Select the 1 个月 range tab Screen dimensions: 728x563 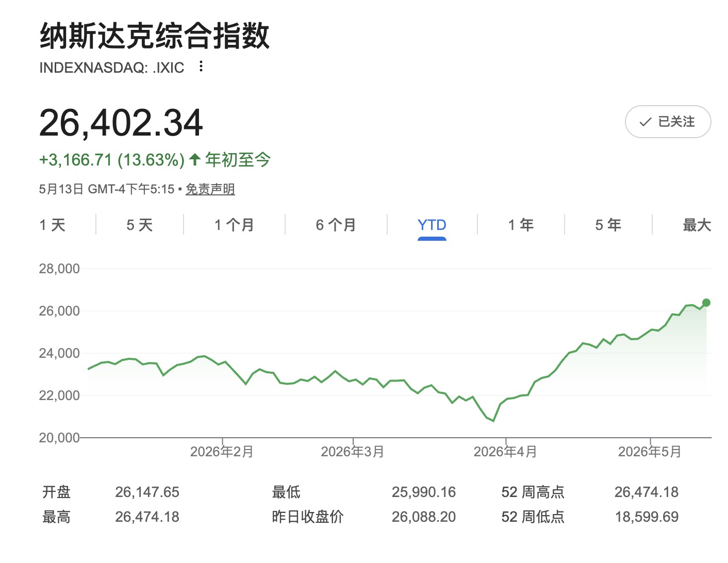234,225
